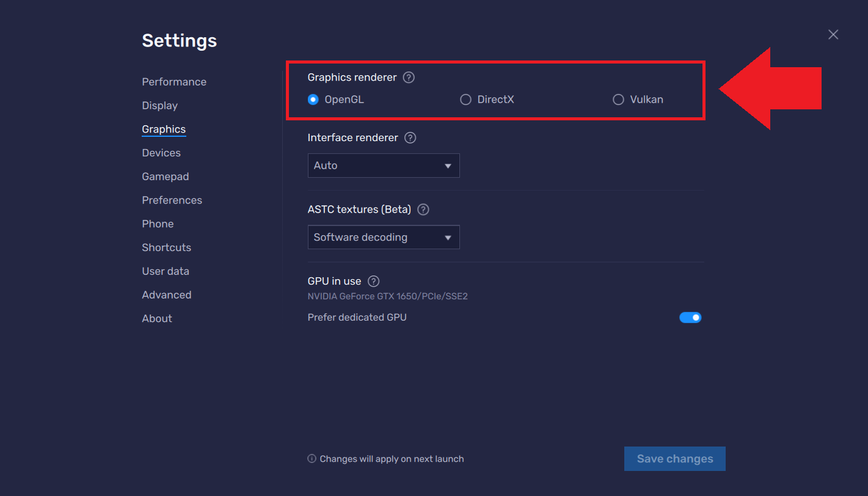Select the Graphics section in the sidebar
The height and width of the screenshot is (496, 868).
pyautogui.click(x=164, y=129)
